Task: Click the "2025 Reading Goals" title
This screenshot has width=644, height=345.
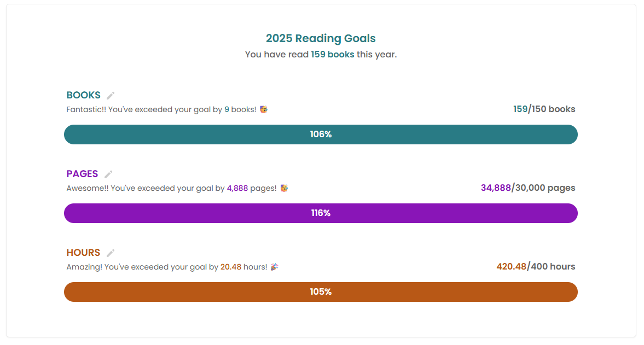Action: point(321,38)
